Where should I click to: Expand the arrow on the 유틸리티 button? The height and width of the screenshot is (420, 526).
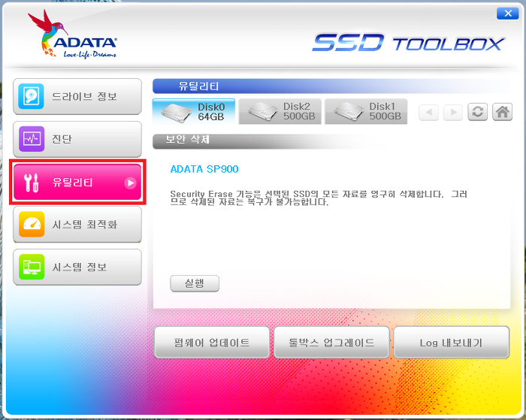tap(130, 183)
